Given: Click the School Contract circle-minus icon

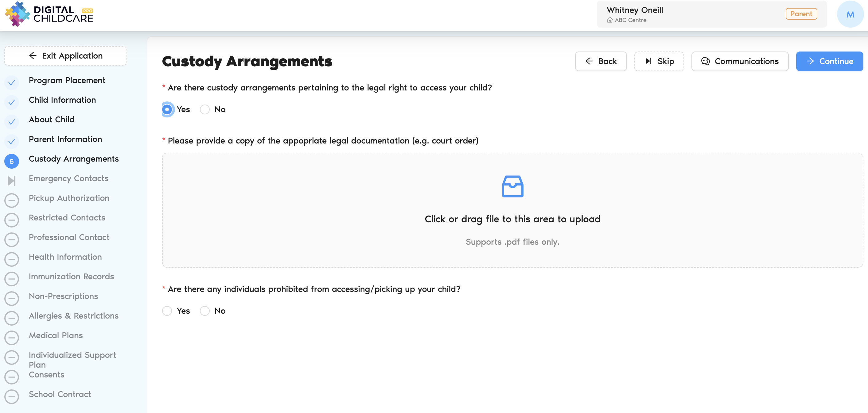Looking at the screenshot, I should point(11,396).
